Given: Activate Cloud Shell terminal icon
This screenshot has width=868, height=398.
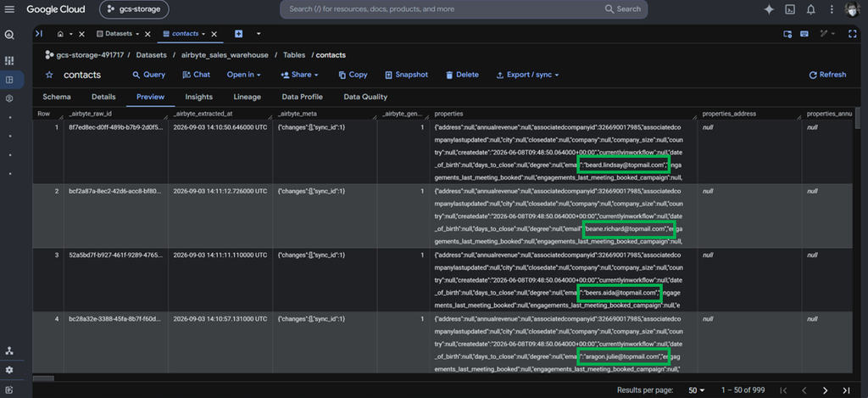Looking at the screenshot, I should pyautogui.click(x=791, y=9).
